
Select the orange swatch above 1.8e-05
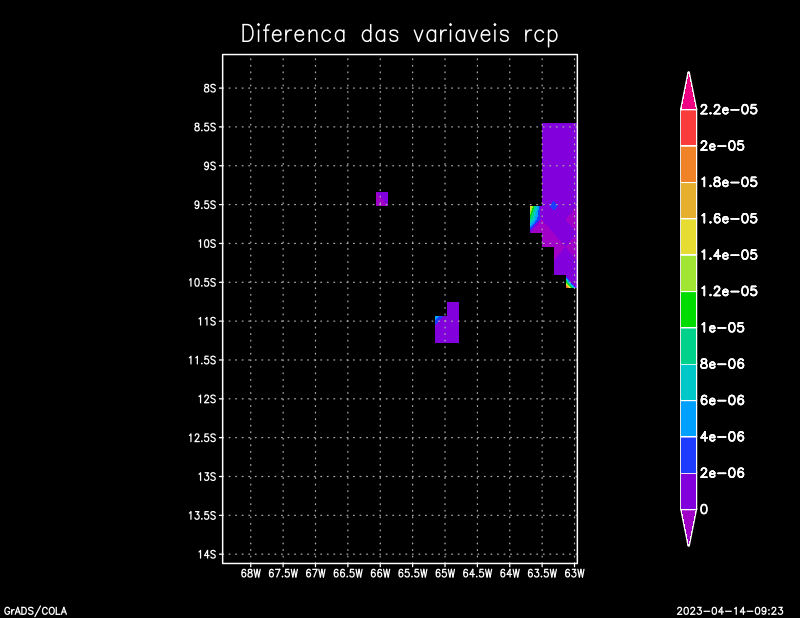tap(688, 164)
